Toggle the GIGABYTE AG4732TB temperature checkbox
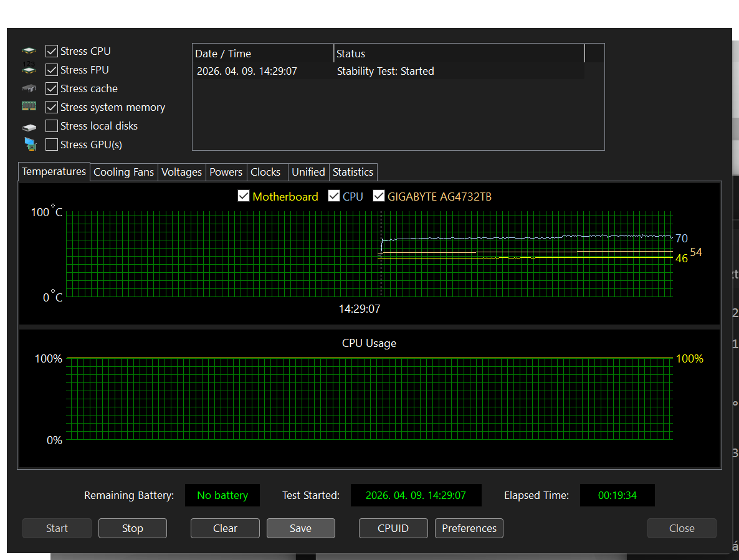Image resolution: width=739 pixels, height=560 pixels. 378,196
